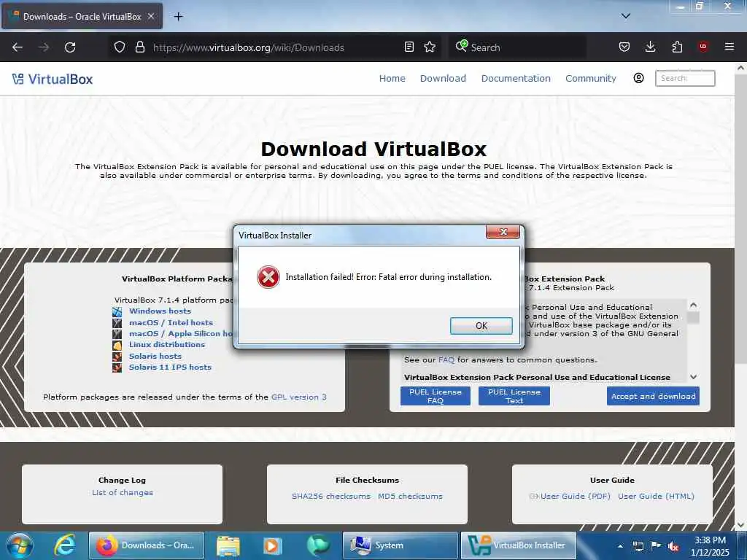The width and height of the screenshot is (747, 560).
Task: Bookmark this page with star icon
Action: (x=430, y=47)
